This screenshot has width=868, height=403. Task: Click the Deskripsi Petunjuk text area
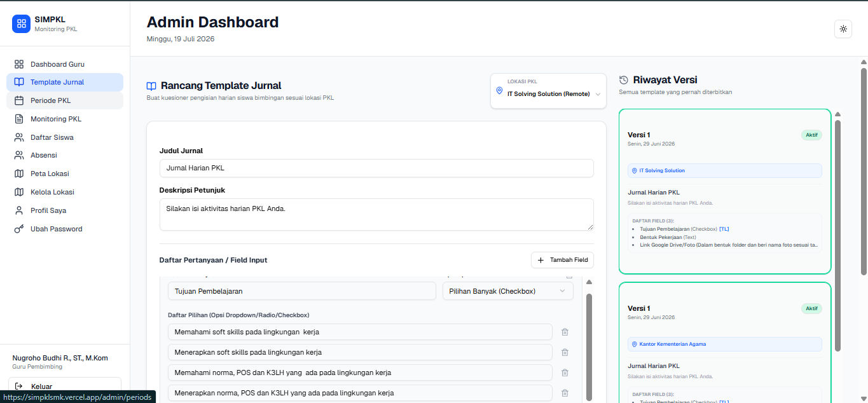(x=376, y=215)
